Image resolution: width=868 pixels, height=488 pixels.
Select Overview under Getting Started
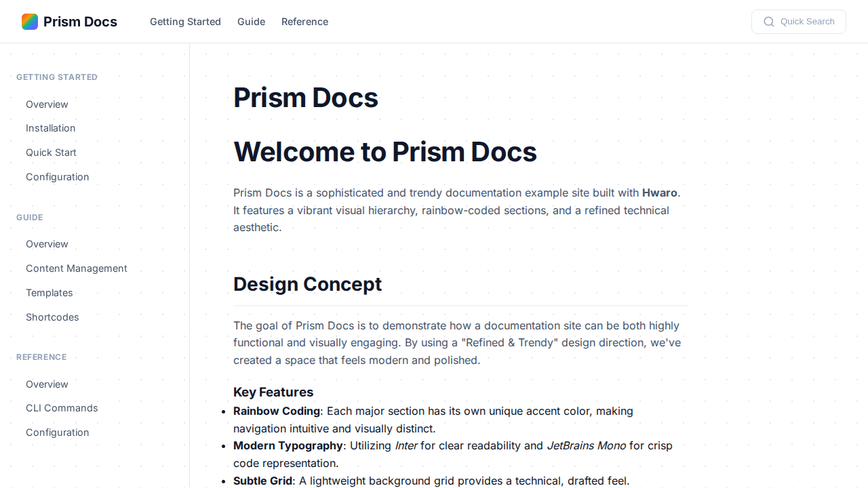click(x=47, y=104)
